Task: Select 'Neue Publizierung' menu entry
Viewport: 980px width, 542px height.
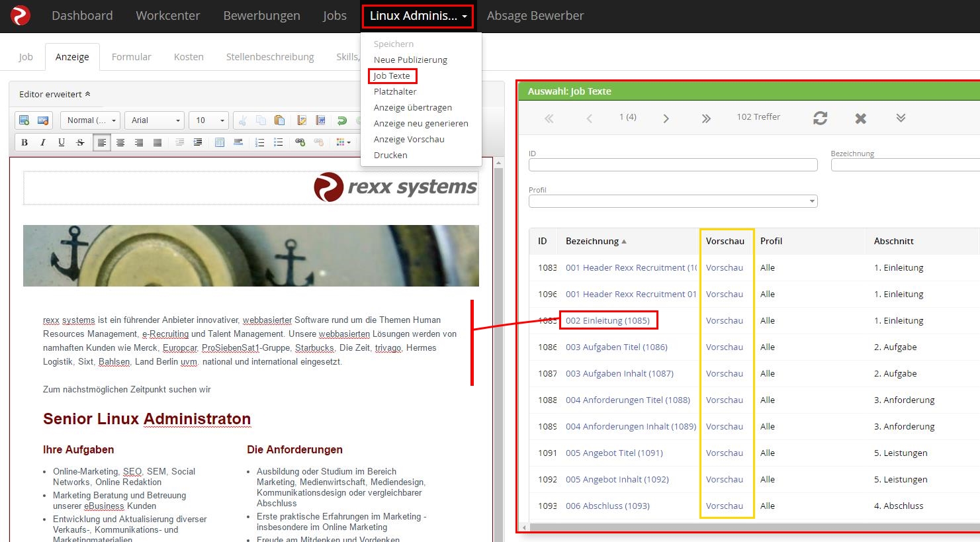Action: [x=410, y=60]
